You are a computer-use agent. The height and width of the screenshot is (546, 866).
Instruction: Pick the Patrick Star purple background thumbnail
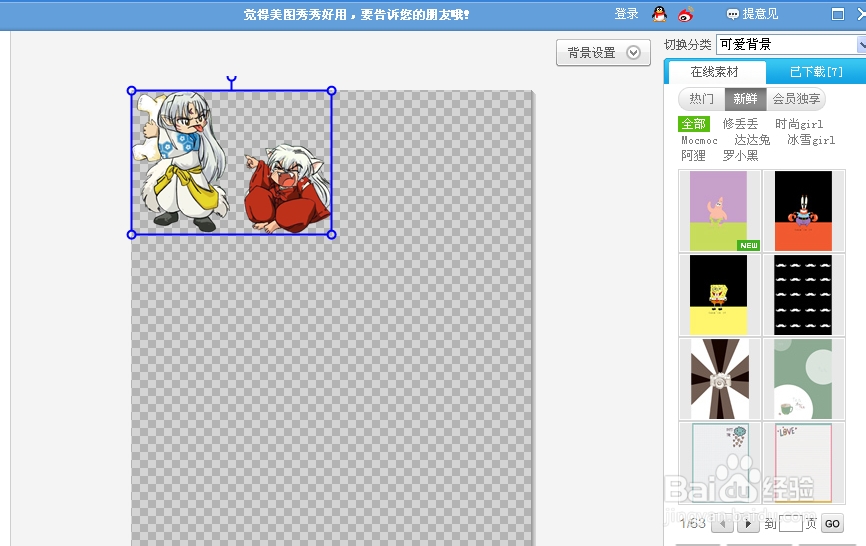tap(719, 211)
